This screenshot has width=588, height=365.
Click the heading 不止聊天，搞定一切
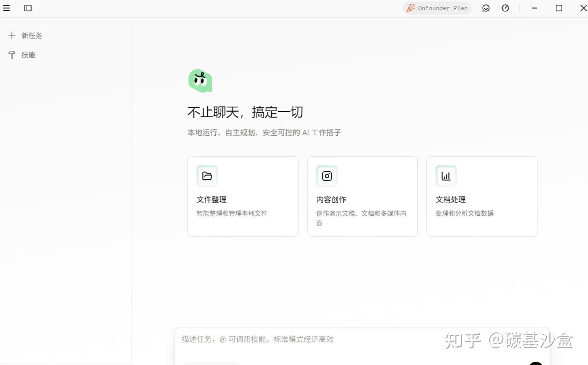point(245,112)
